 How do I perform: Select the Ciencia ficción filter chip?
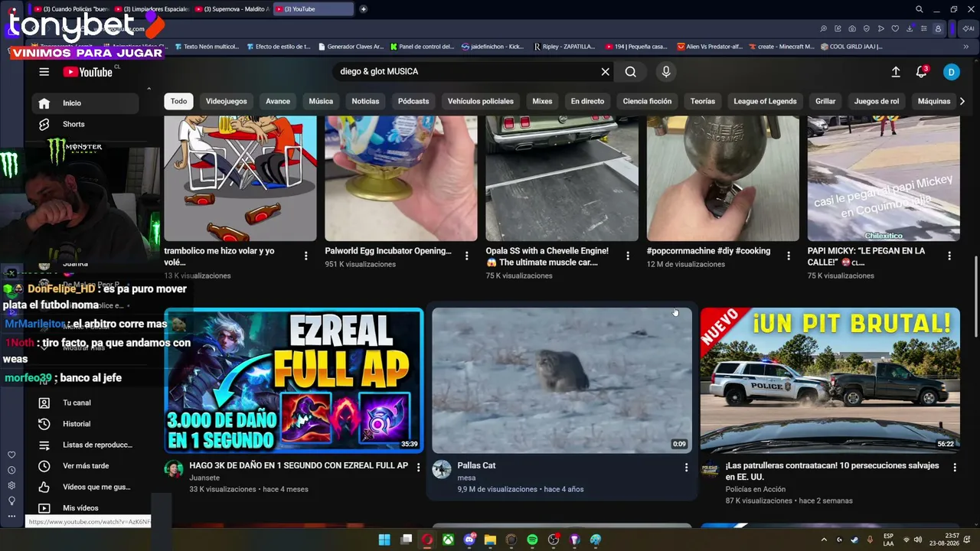pyautogui.click(x=647, y=101)
